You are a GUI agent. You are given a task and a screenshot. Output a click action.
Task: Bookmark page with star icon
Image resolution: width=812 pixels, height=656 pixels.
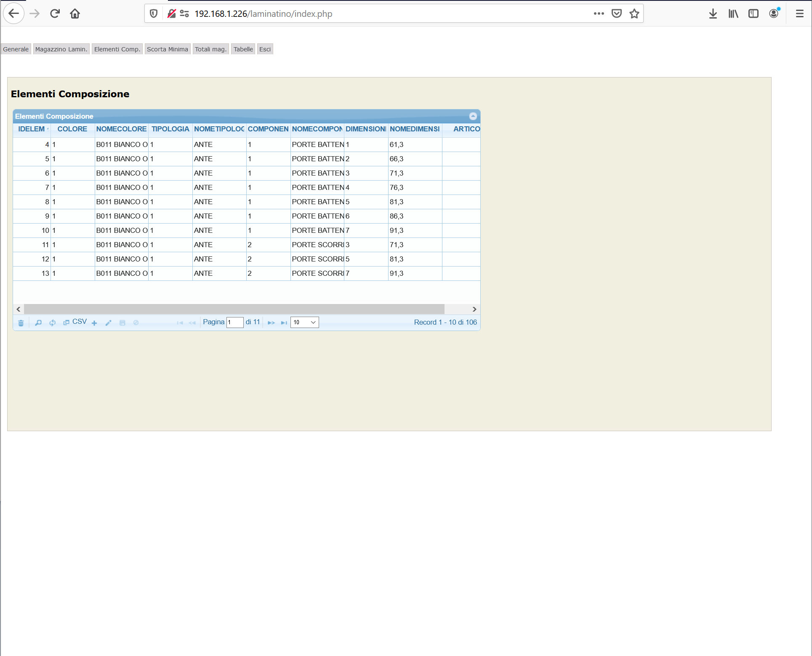tap(634, 14)
